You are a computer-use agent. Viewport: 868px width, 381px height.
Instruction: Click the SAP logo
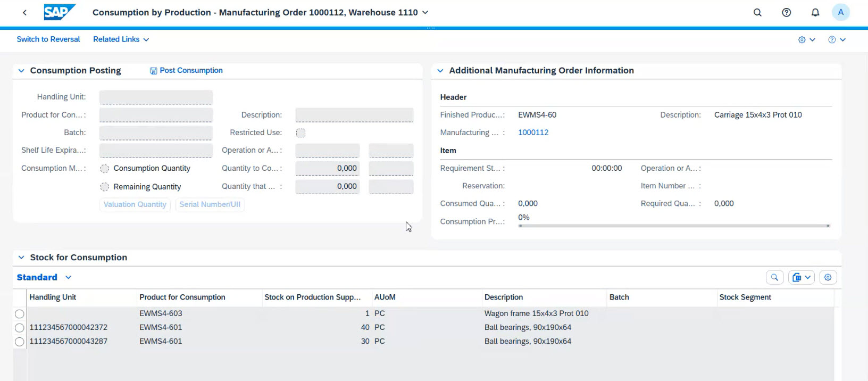(x=59, y=12)
